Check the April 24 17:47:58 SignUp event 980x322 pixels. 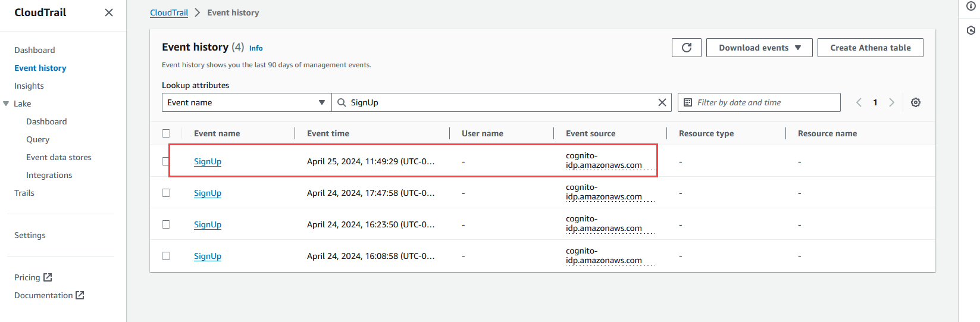pyautogui.click(x=166, y=193)
